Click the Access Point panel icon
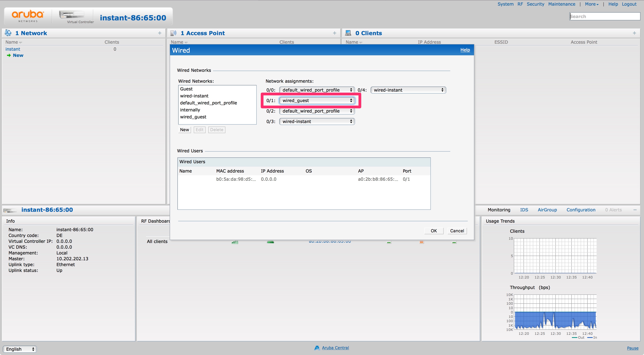 tap(173, 33)
